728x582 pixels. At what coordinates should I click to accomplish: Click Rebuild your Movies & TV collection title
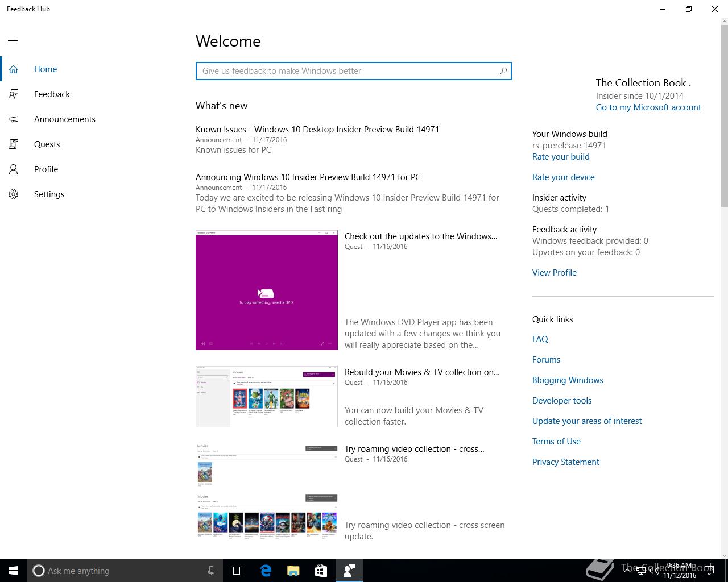[x=422, y=372]
